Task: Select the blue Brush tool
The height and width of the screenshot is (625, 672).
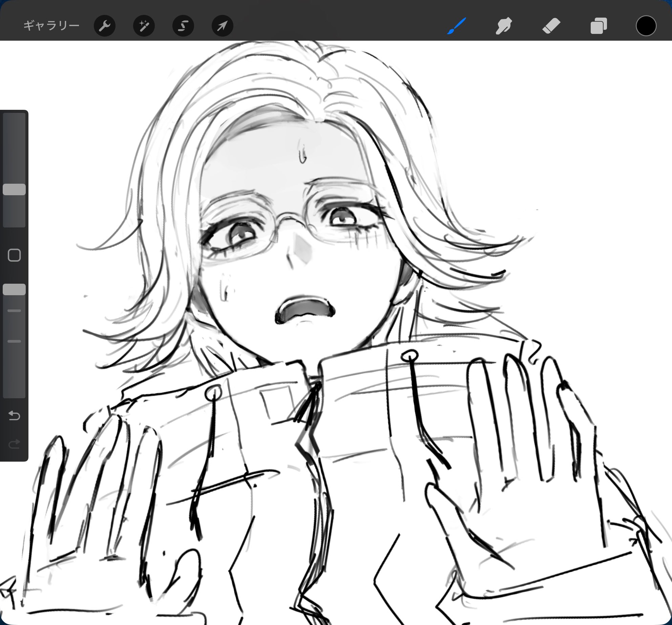Action: click(457, 26)
